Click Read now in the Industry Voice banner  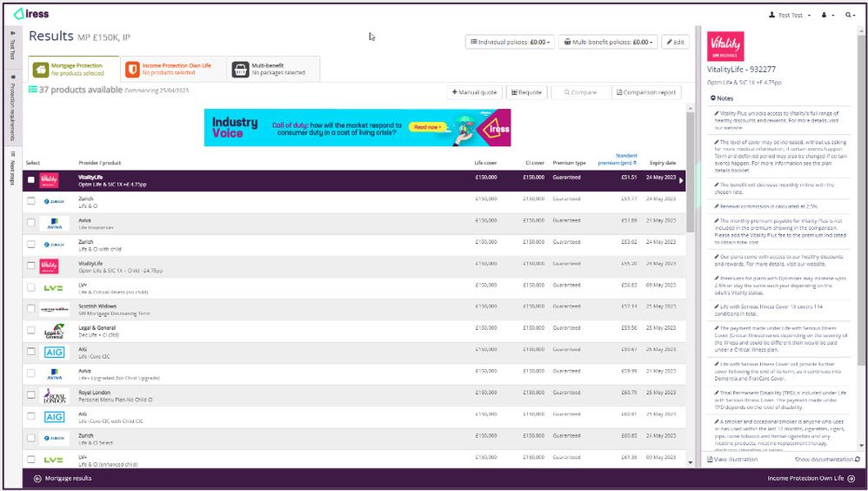(427, 127)
